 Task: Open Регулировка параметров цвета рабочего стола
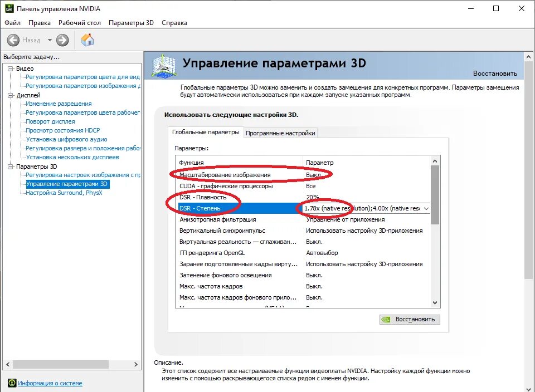[x=83, y=112]
